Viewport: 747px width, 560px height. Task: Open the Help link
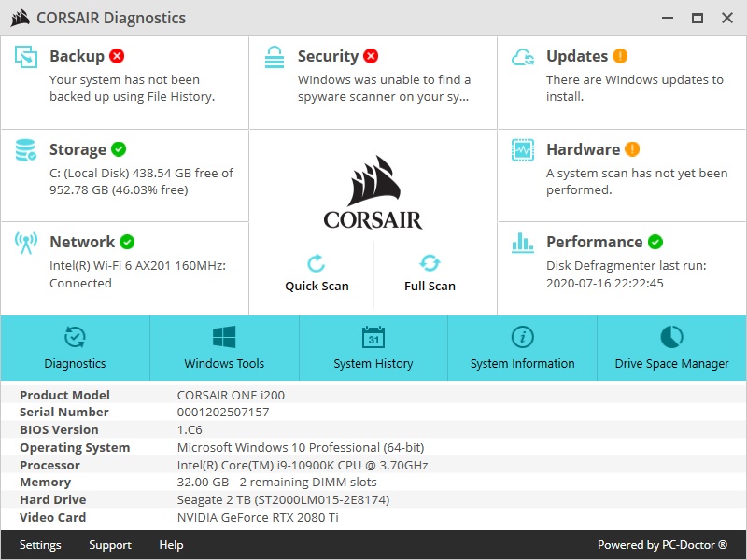click(171, 545)
